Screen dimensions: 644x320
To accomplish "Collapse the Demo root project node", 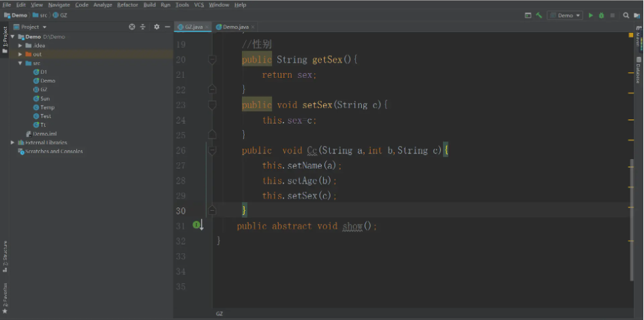I will tap(13, 37).
